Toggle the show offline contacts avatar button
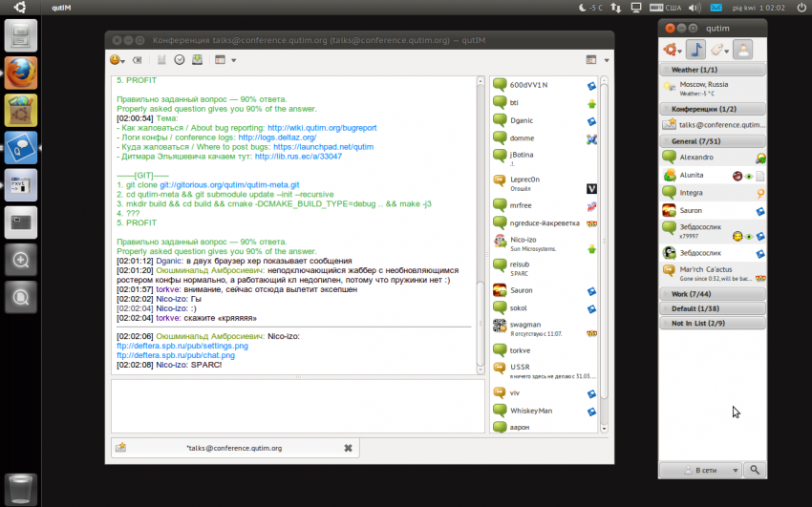 tap(742, 49)
